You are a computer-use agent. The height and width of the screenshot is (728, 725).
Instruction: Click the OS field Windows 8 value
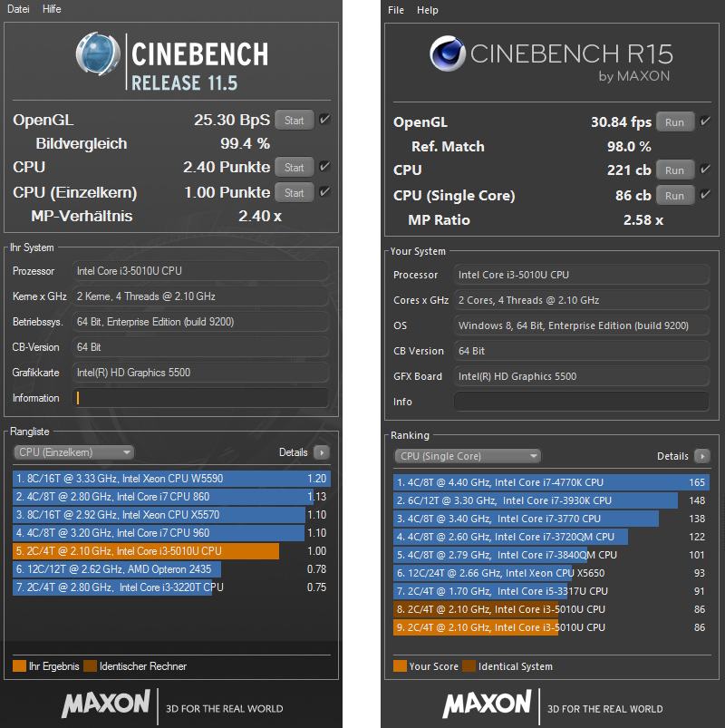pyautogui.click(x=582, y=325)
